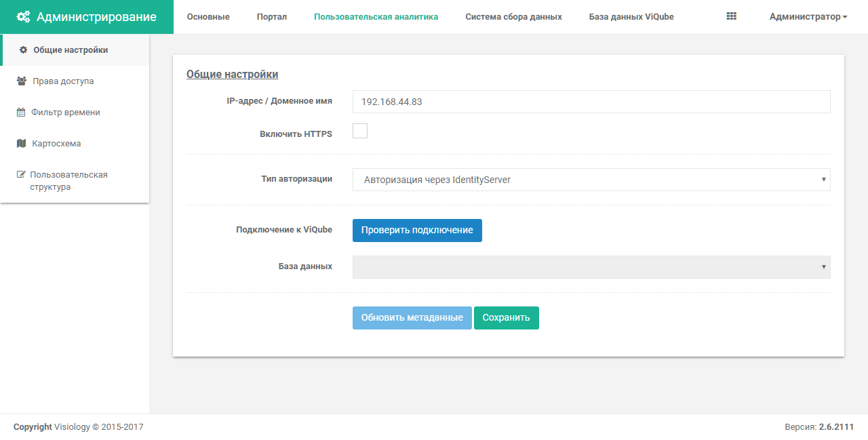Open Фильтр времени in the sidebar
The image size is (868, 440).
[75, 113]
